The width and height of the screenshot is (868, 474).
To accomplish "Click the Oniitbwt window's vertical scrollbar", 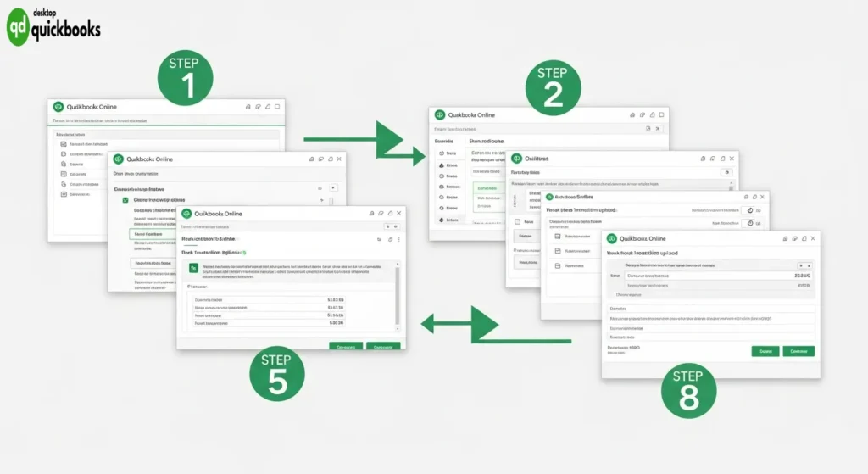I will pyautogui.click(x=731, y=186).
